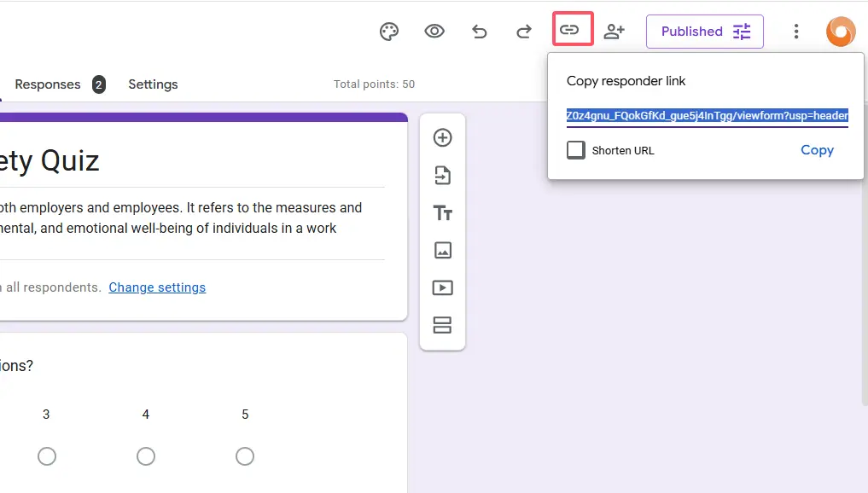Viewport: 868px width, 493px height.
Task: Switch to the Settings tab
Action: point(153,84)
